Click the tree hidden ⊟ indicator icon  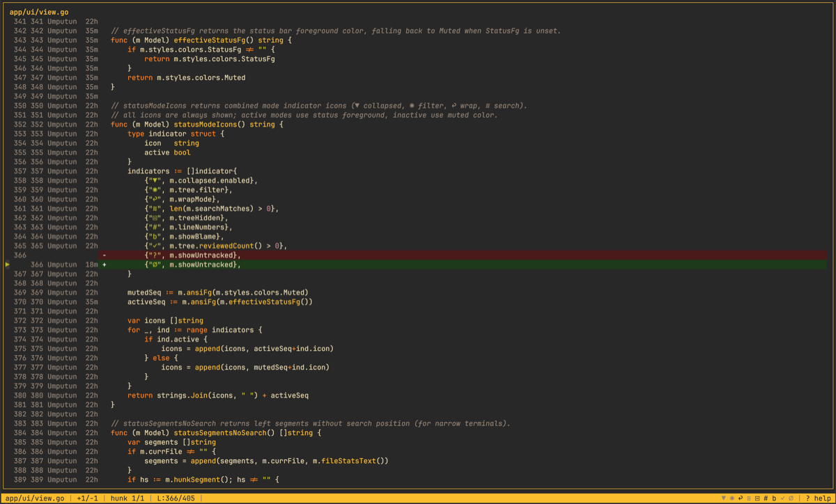coord(757,498)
